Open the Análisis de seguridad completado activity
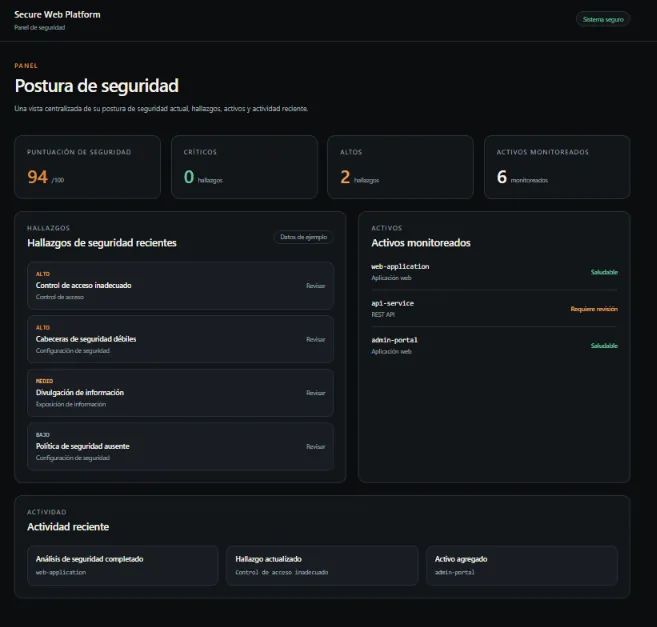Viewport: 657px width, 627px height. point(123,566)
